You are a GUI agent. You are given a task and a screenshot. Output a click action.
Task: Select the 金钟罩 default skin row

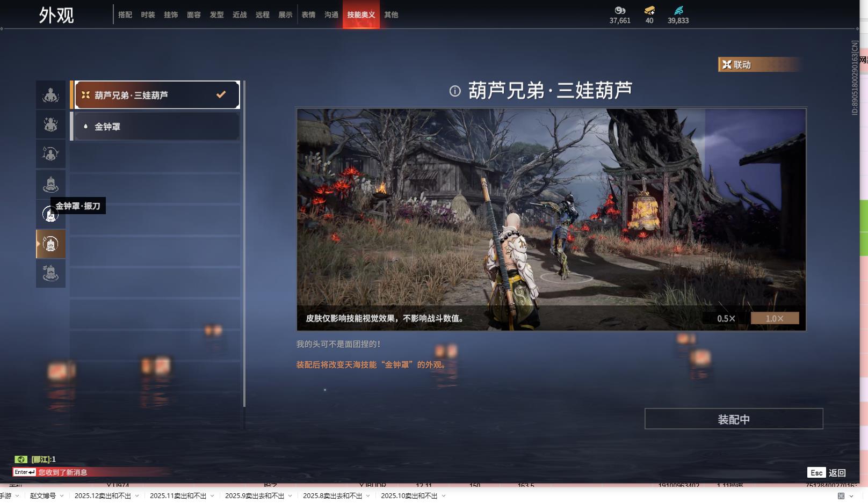(155, 127)
